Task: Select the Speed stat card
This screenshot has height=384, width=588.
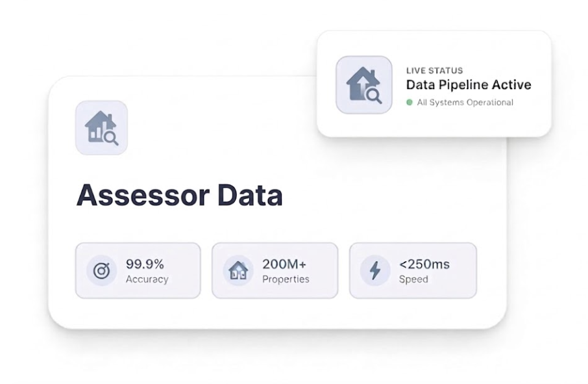Action: coord(413,271)
